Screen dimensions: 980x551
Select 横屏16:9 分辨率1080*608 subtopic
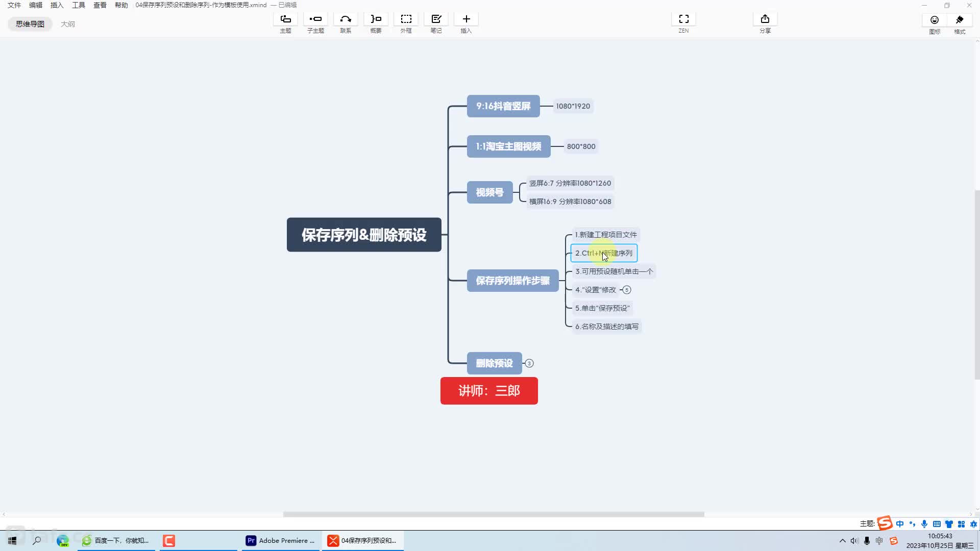(x=570, y=202)
